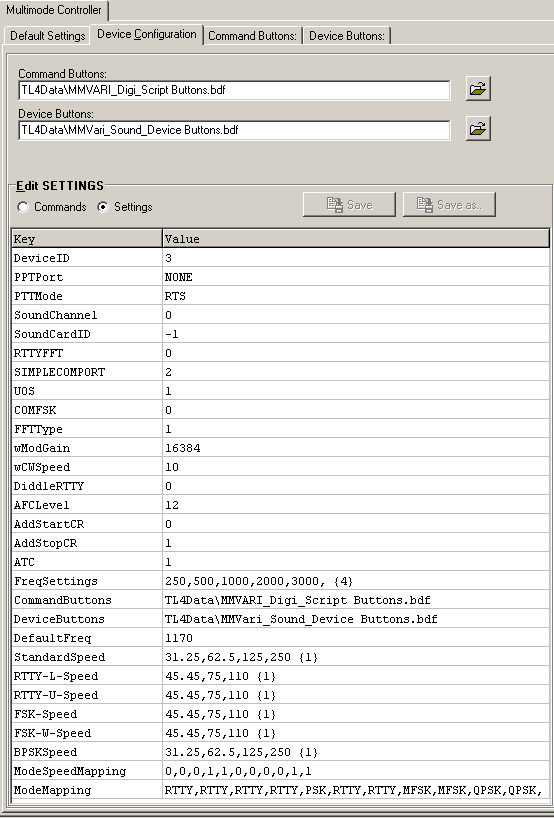
Task: Open folder browser for Command Buttons file
Action: pos(478,89)
